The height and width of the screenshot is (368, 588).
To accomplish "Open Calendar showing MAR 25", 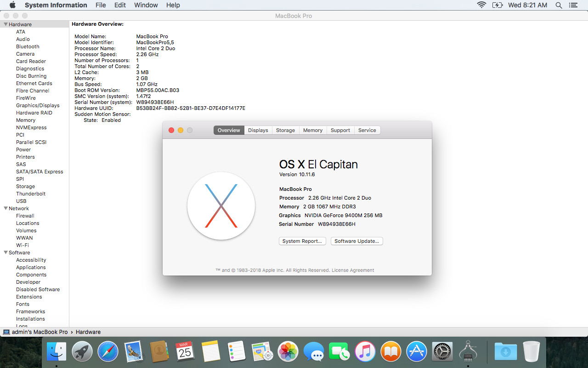I will point(185,352).
